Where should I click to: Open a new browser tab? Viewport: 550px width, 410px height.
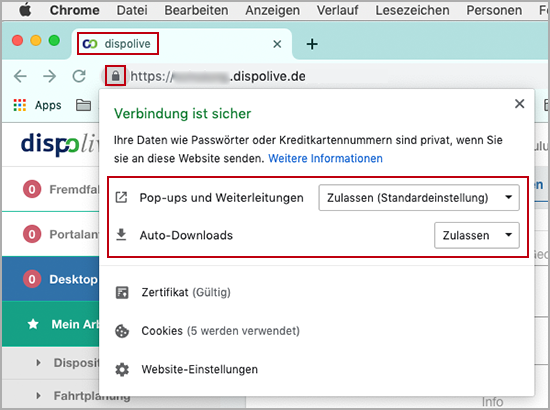pyautogui.click(x=312, y=44)
